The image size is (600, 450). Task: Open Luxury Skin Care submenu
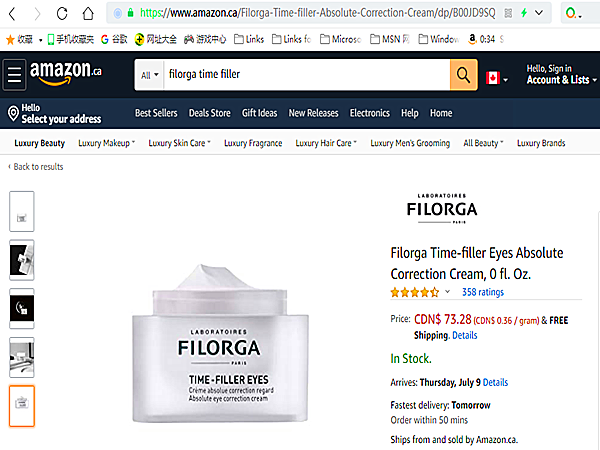click(179, 143)
